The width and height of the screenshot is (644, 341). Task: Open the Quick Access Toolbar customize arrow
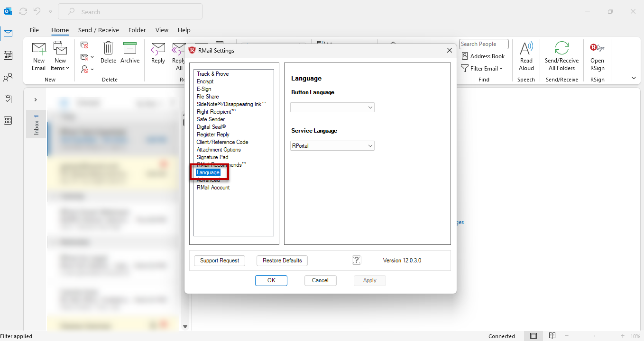(50, 11)
